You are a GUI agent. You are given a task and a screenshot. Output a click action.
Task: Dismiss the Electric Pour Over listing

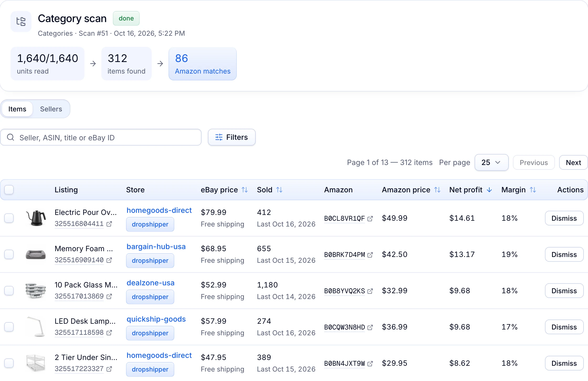[x=564, y=218]
